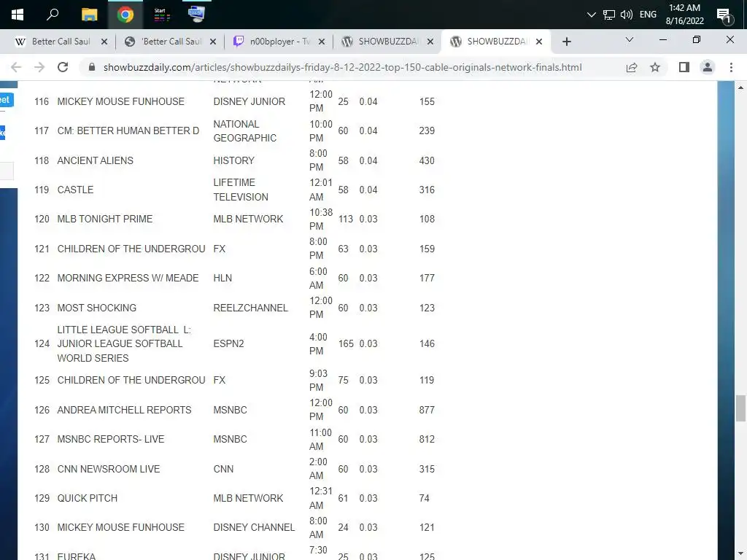Open the Chrome three-dot menu

tap(731, 67)
